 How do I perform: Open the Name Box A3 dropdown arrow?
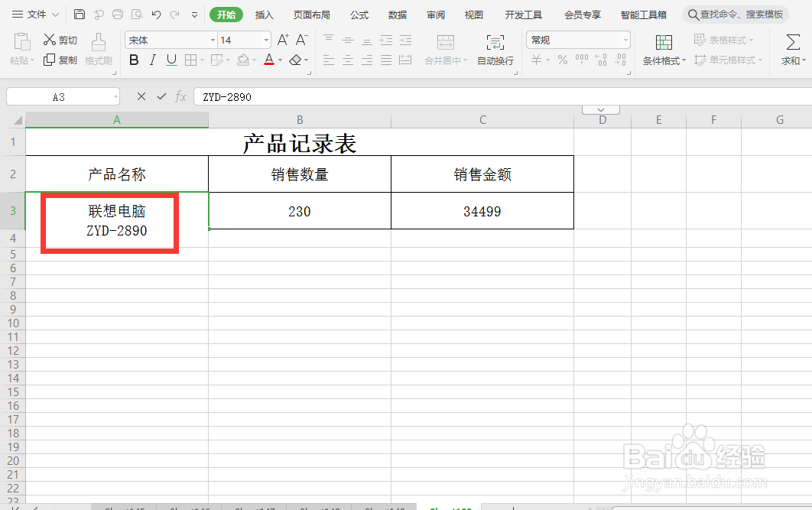115,97
